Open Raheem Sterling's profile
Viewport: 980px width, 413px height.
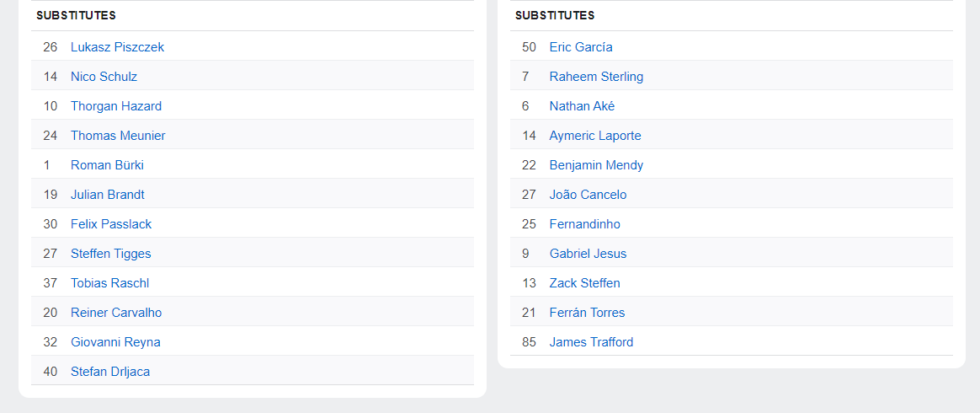pyautogui.click(x=596, y=77)
